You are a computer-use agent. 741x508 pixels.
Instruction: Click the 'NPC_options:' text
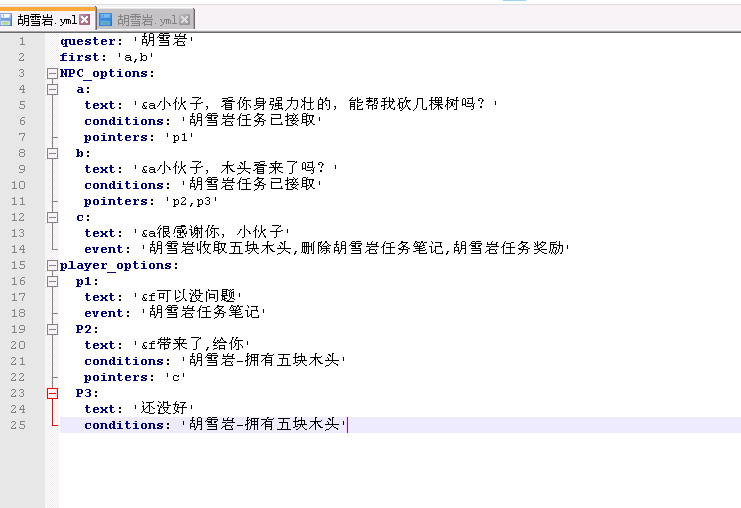coord(107,74)
